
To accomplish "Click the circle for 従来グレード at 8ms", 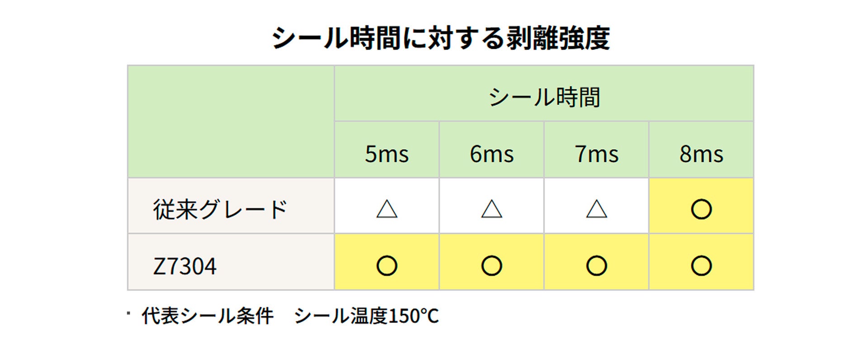I will [701, 209].
